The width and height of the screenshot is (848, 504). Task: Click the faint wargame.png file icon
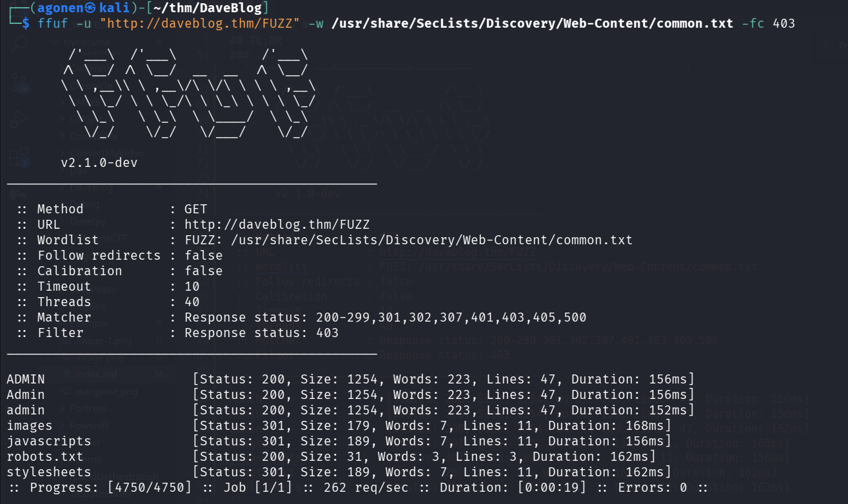tap(66, 391)
